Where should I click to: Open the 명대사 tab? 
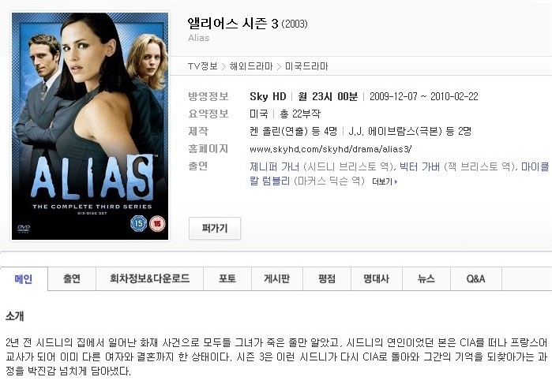(x=377, y=278)
